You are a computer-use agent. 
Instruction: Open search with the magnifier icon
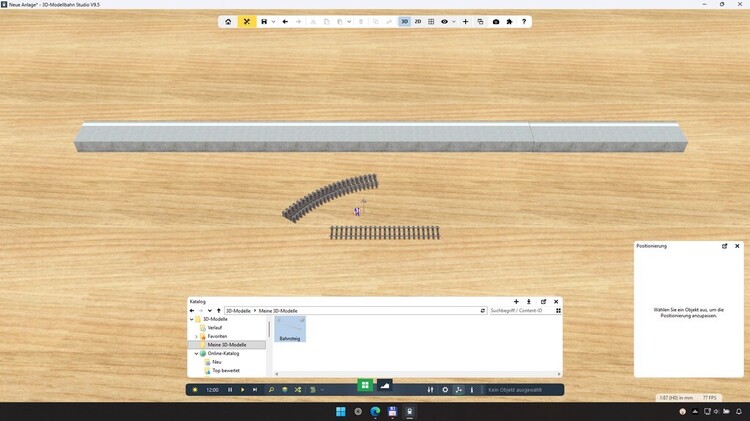click(271, 390)
